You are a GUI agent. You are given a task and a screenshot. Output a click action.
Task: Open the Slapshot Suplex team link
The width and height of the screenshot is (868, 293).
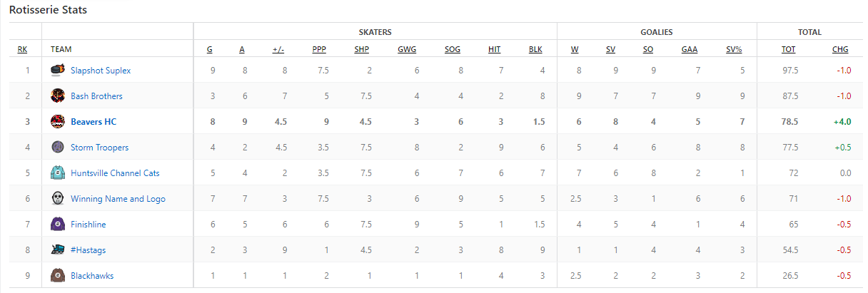(x=101, y=71)
